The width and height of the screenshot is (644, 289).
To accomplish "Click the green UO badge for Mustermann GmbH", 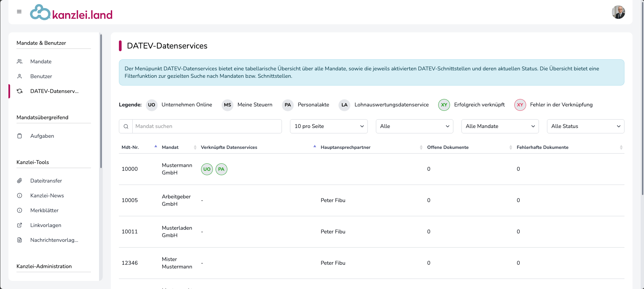I will pyautogui.click(x=207, y=169).
